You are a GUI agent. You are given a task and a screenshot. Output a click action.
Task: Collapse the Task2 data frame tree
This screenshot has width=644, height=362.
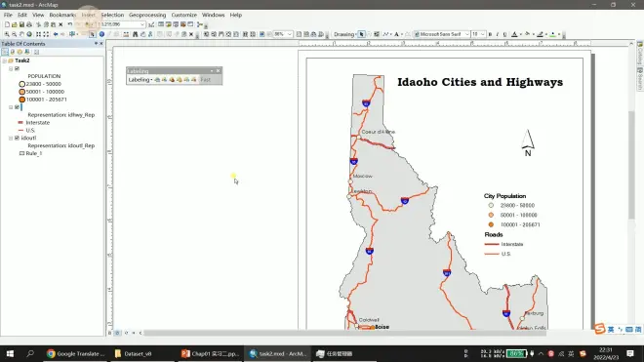pyautogui.click(x=5, y=60)
